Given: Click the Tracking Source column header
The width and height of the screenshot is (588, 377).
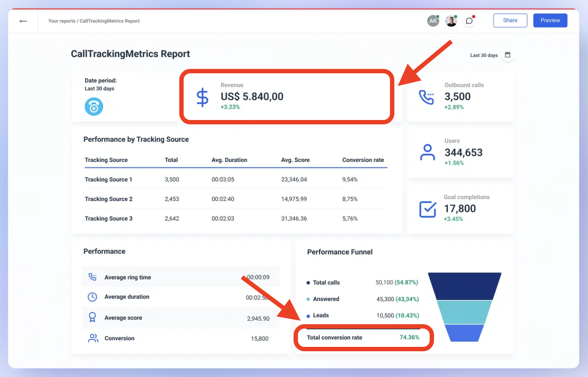Looking at the screenshot, I should coord(106,160).
